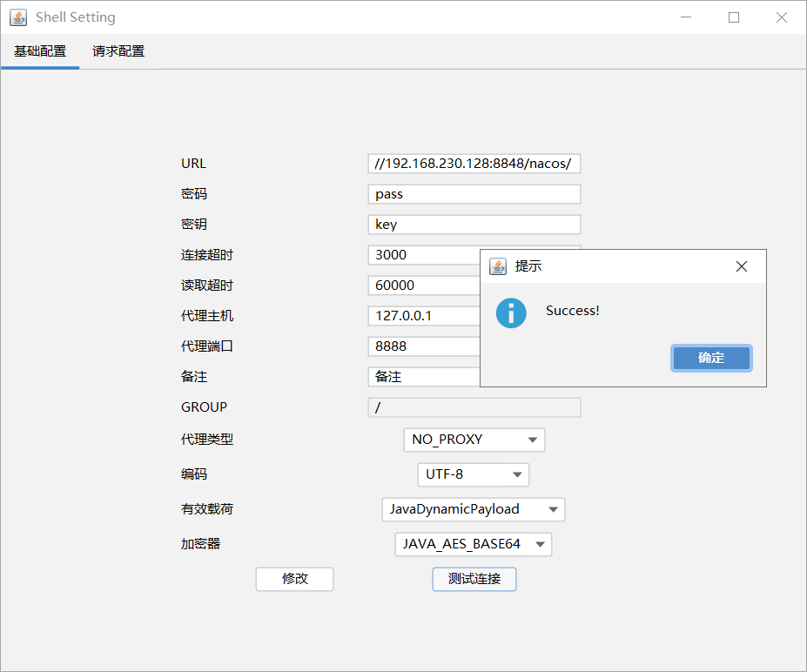Focus the 密钥 field containing key
Image resolution: width=807 pixels, height=672 pixels.
coord(474,225)
